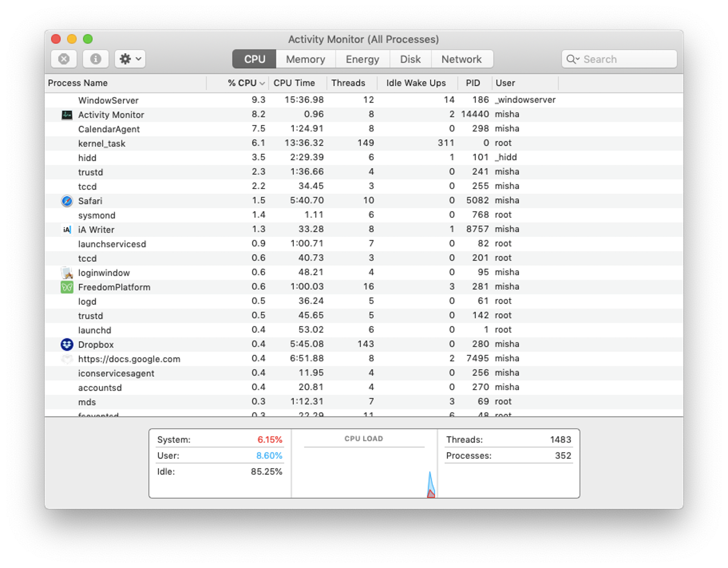Image resolution: width=728 pixels, height=568 pixels.
Task: Select the launchservicesd process row
Action: tap(364, 244)
